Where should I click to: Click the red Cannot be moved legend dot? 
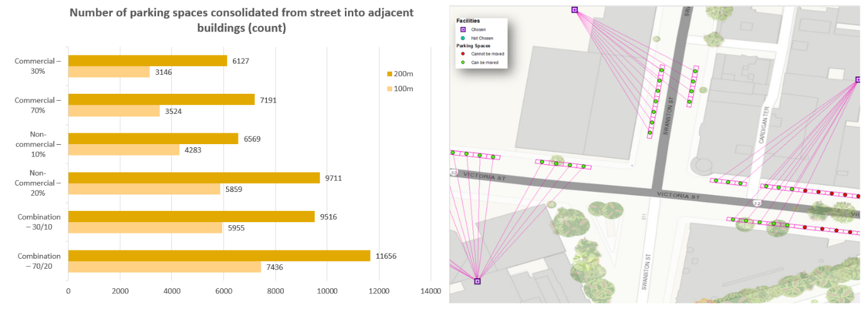(463, 54)
